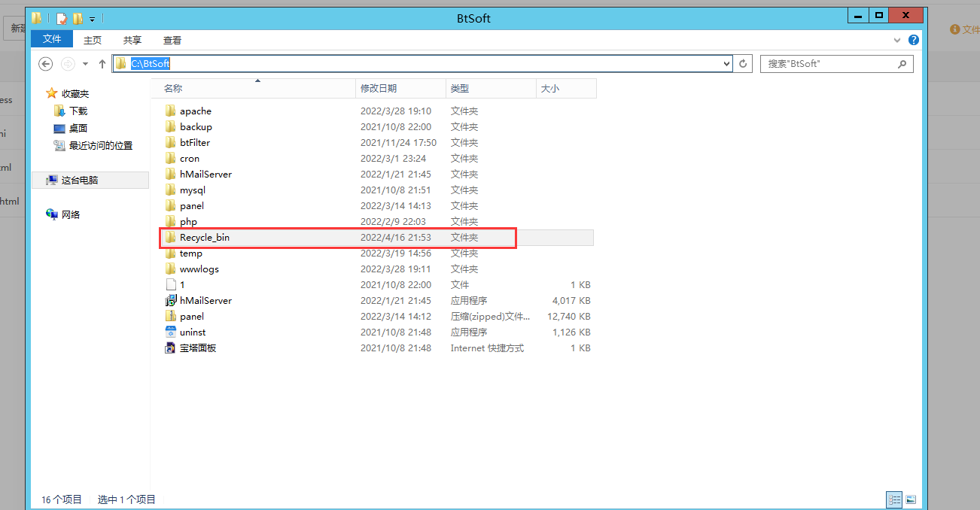The image size is (980, 510).
Task: Switch to the 主页 ribbon tab
Action: [93, 40]
